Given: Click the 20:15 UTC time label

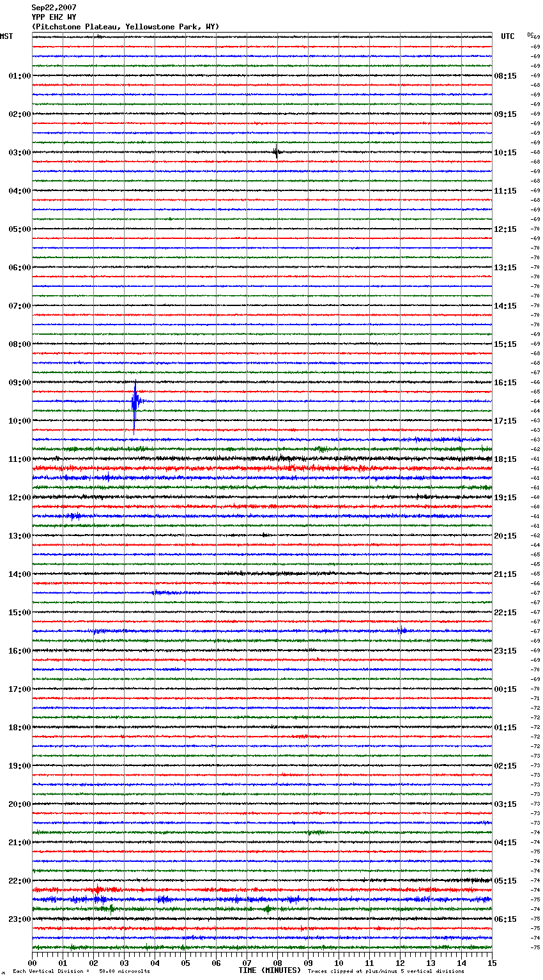Looking at the screenshot, I should (505, 536).
